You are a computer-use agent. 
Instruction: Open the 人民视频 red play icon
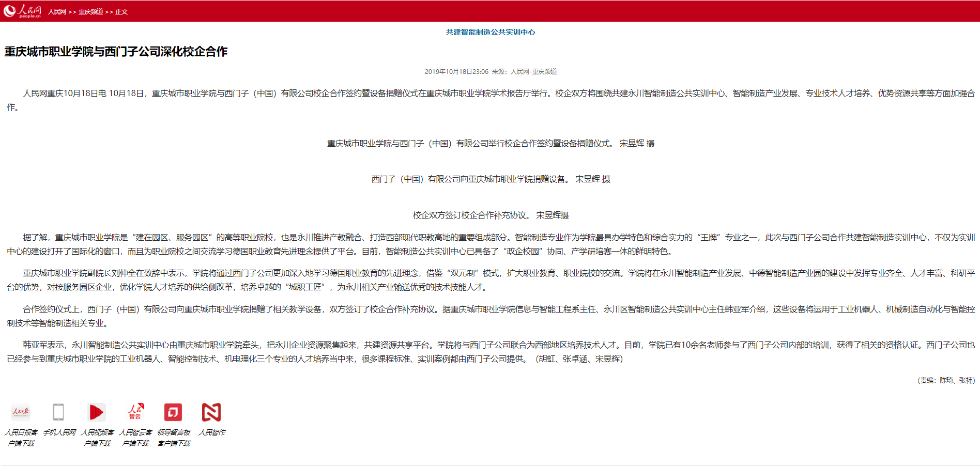pos(97,412)
